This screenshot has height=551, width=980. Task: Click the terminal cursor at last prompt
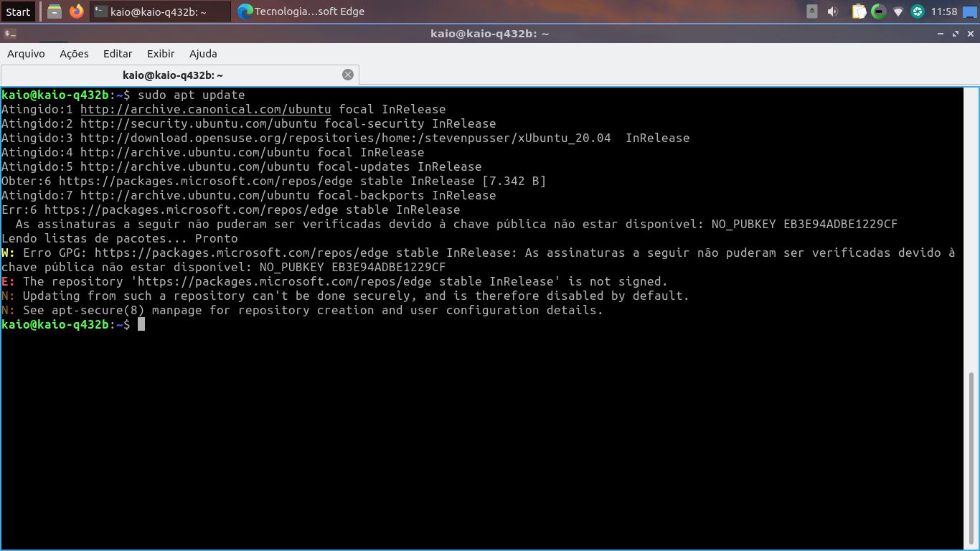[141, 324]
